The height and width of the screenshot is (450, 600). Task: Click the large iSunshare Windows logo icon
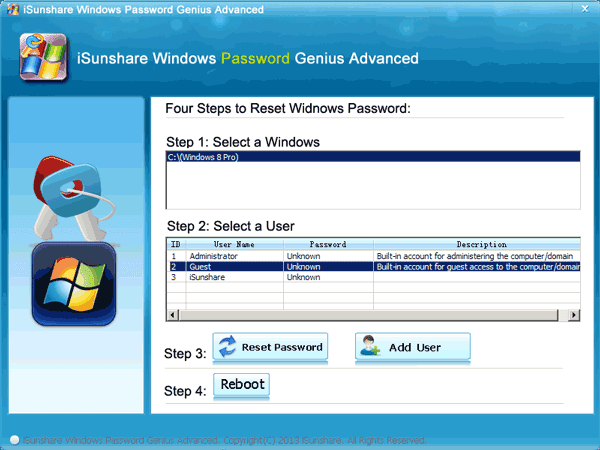[x=43, y=57]
